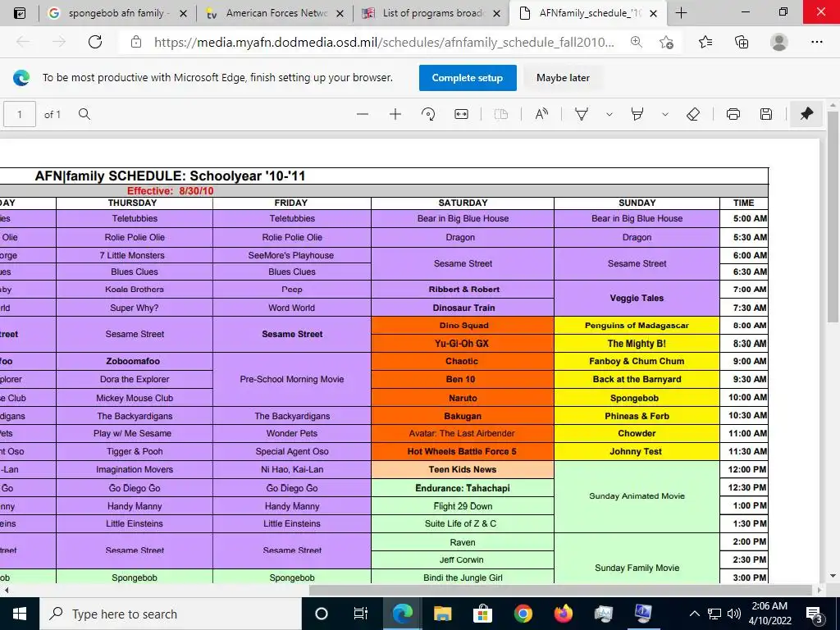840x630 pixels.
Task: Rotate the PDF page
Action: click(x=428, y=114)
